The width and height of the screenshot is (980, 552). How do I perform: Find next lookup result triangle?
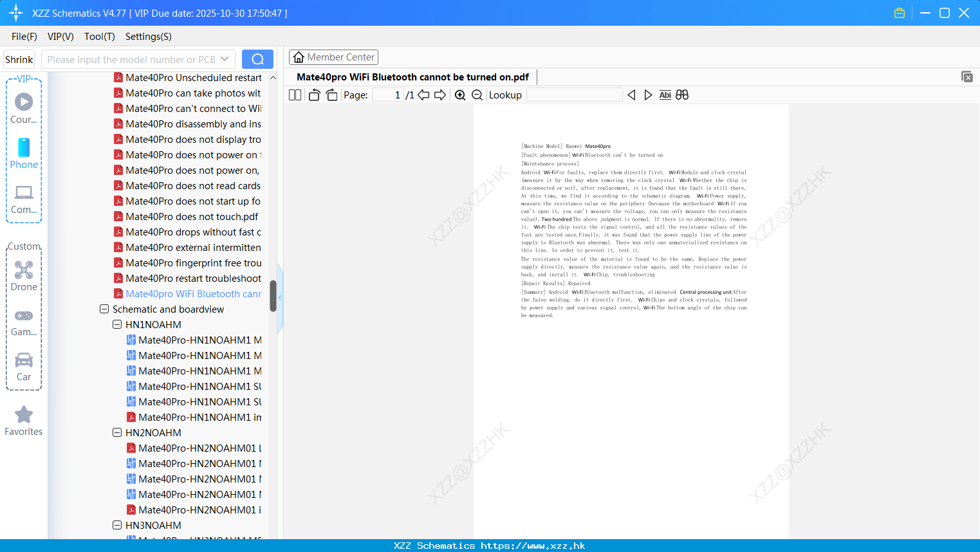pyautogui.click(x=648, y=95)
